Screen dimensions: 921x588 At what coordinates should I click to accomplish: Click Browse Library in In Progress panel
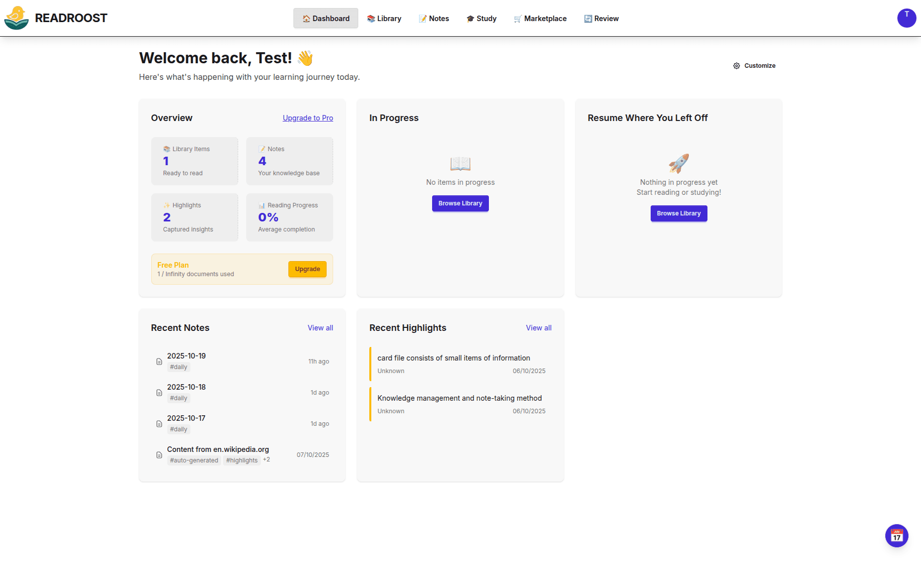click(x=460, y=203)
